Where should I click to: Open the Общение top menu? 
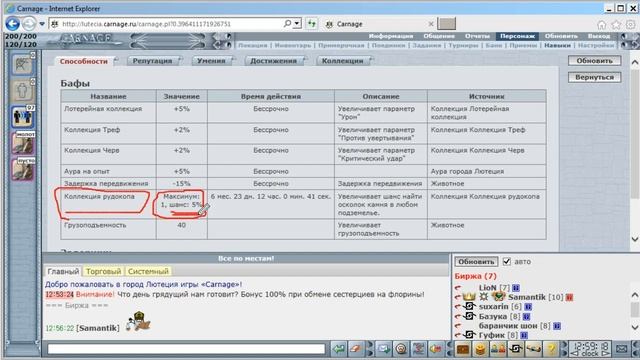pos(439,36)
